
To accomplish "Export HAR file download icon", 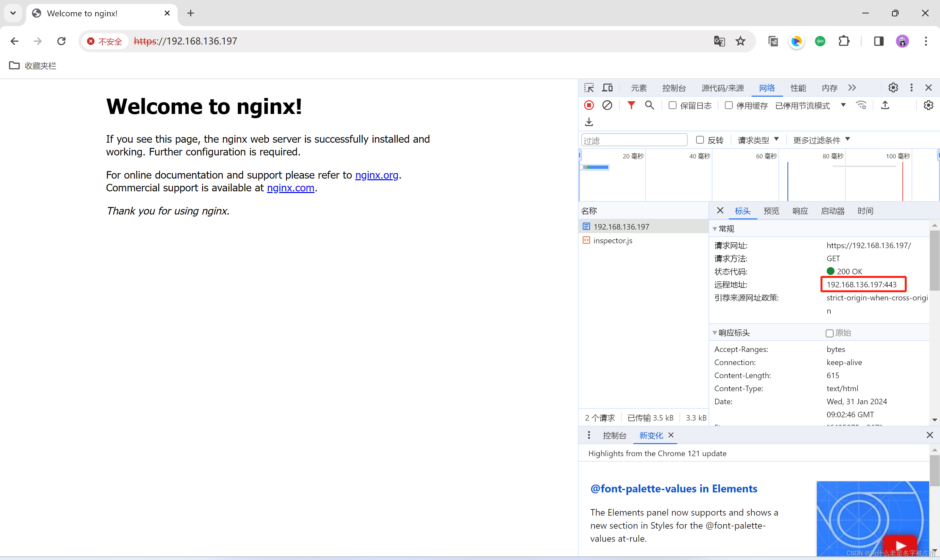I will (x=589, y=122).
